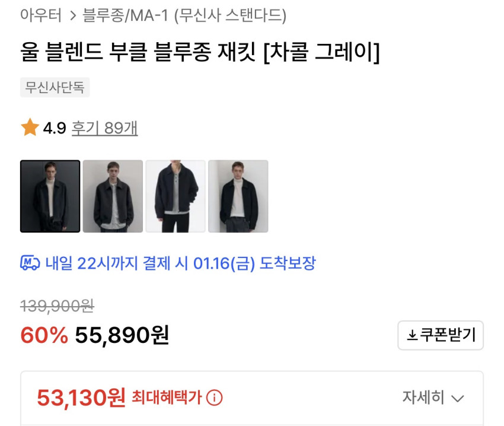Screen dimensions: 504x426
Task: Click the 55,890원 sale price
Action: 122,336
